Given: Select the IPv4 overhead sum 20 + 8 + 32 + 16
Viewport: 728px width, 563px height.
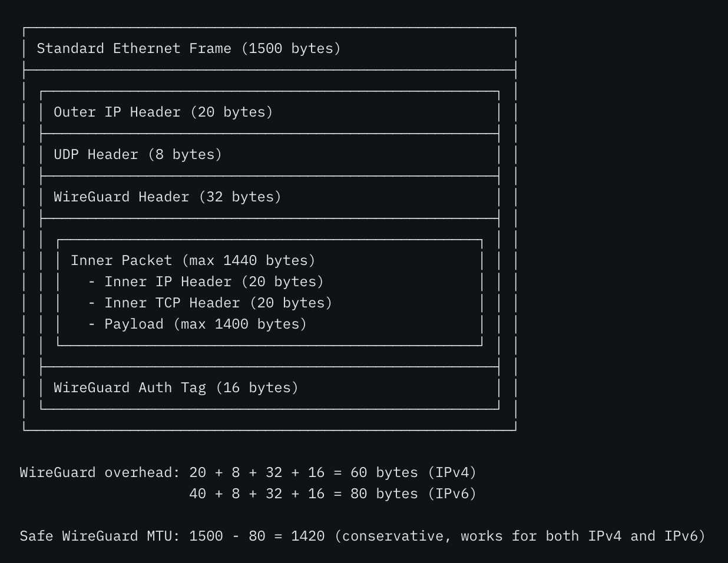Looking at the screenshot, I should [x=257, y=472].
